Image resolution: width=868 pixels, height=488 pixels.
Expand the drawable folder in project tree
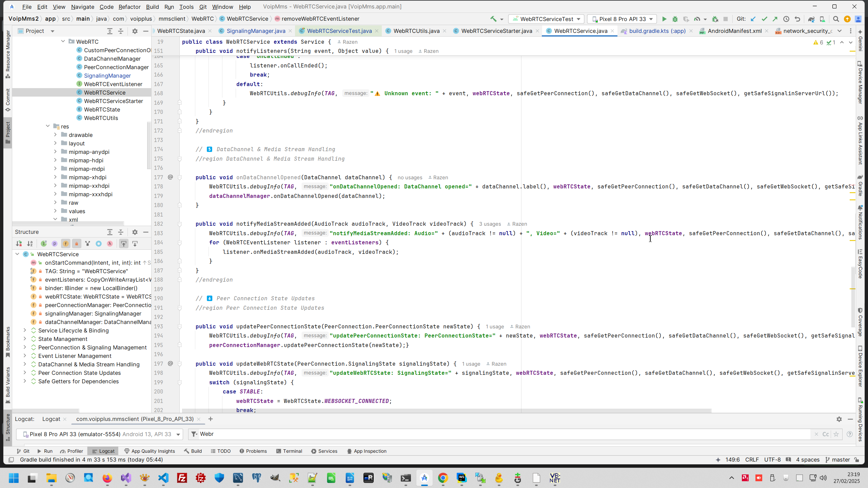pyautogui.click(x=55, y=135)
